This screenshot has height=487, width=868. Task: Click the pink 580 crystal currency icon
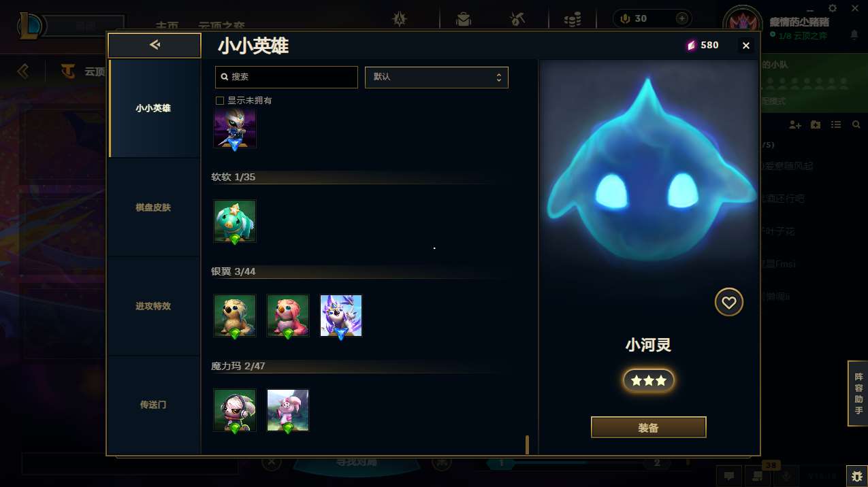(692, 46)
